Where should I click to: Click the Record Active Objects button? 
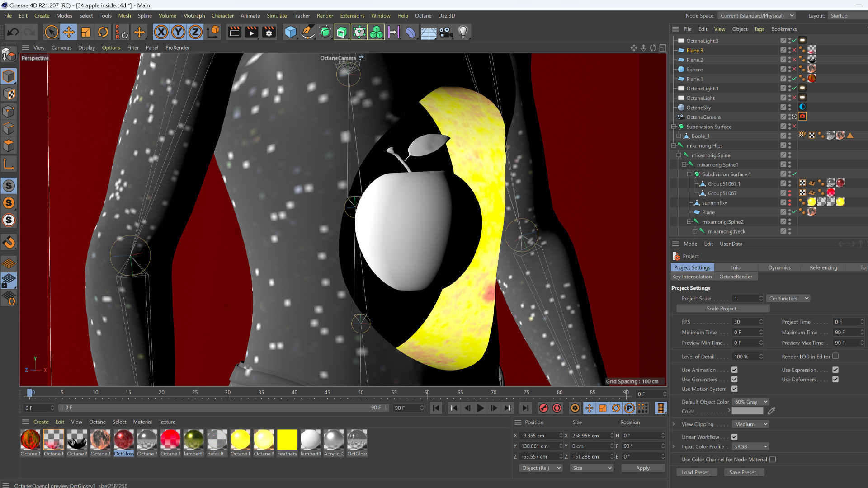[x=543, y=408]
